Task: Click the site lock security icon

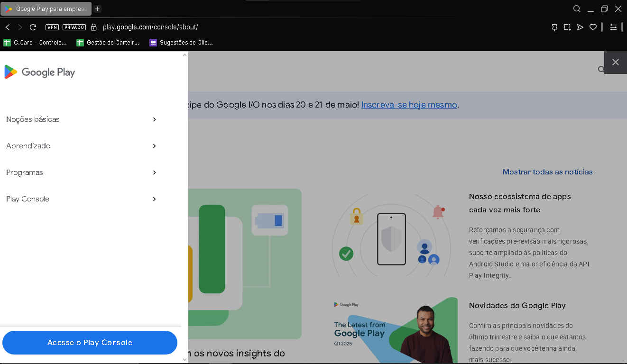Action: 93,27
